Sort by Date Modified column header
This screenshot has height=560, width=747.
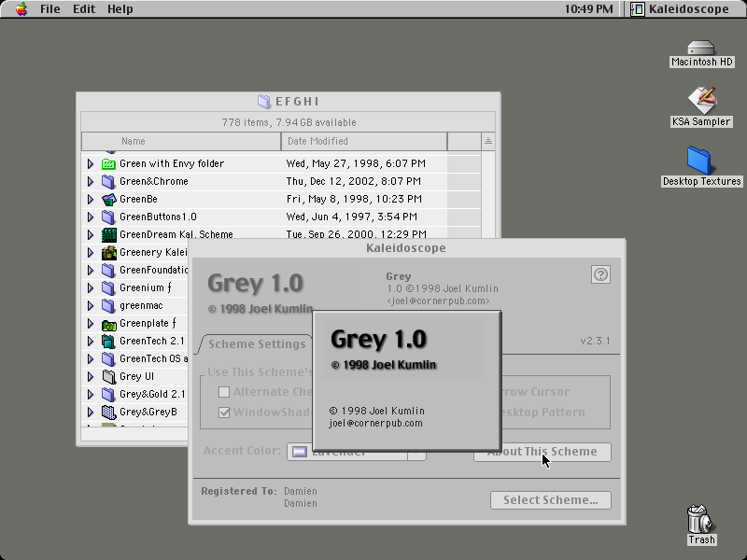pos(364,142)
